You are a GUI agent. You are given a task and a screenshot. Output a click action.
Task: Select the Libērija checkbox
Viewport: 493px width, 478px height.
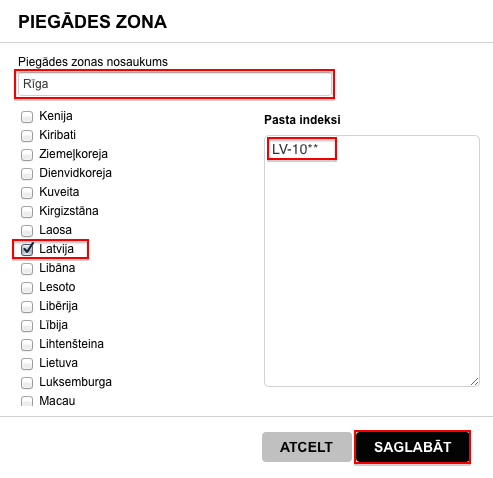pyautogui.click(x=27, y=307)
